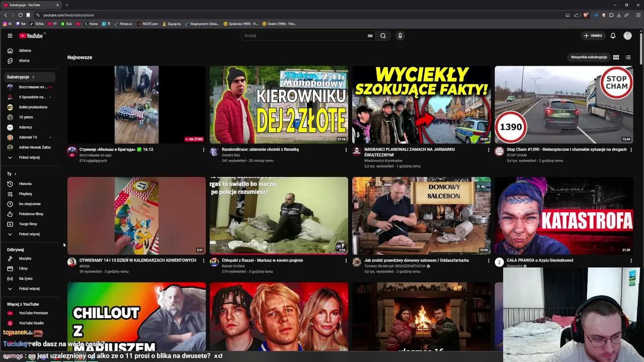Screen dimensions: 644x362
Task: Open the domowy salceson video thumbnail
Action: tap(421, 215)
